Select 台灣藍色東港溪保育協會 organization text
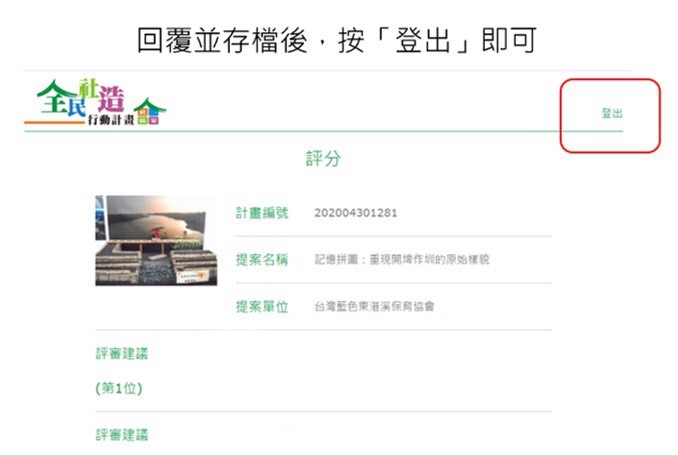Image resolution: width=678 pixels, height=457 pixels. coord(374,307)
